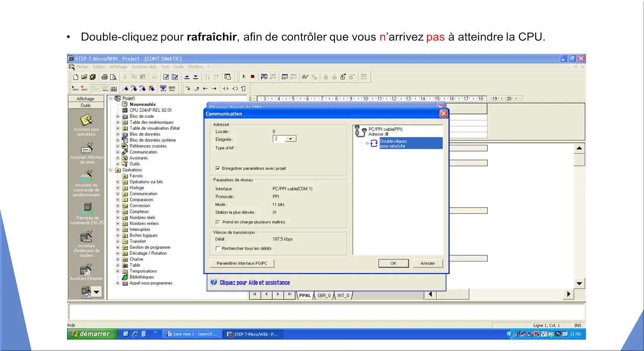
Task: Click Paramétrer interface PG/PC button
Action: (x=242, y=263)
